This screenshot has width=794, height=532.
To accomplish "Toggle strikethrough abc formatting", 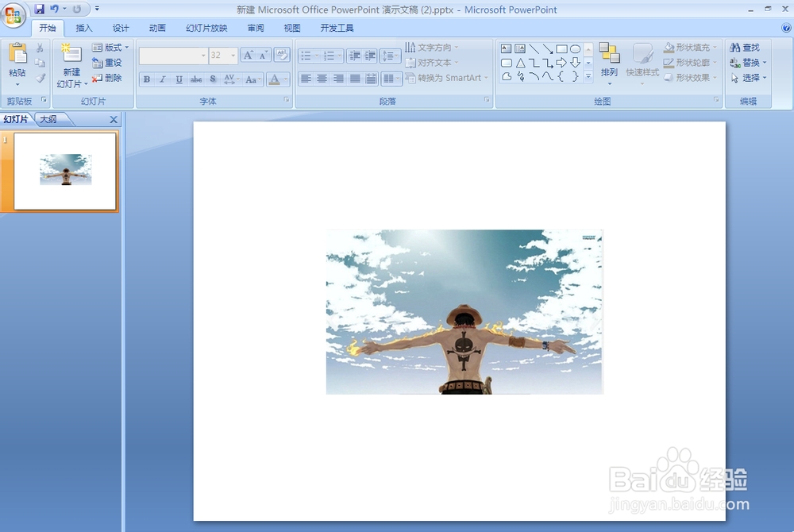I will (196, 79).
